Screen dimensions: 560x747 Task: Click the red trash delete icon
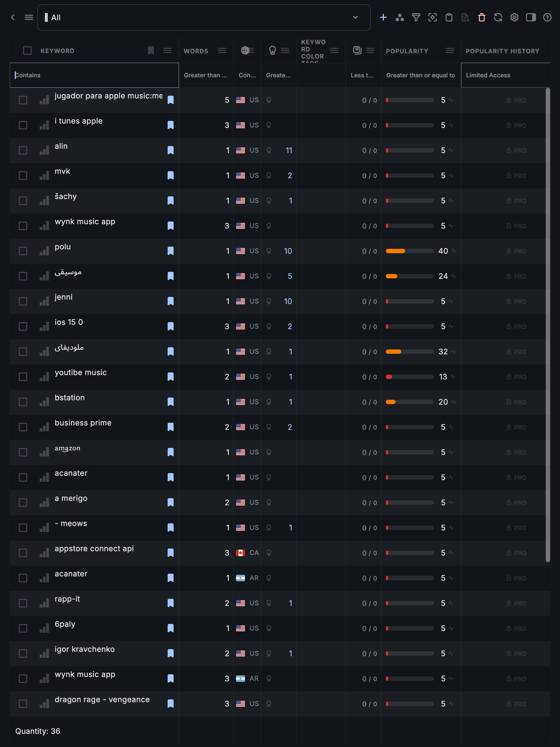click(482, 17)
